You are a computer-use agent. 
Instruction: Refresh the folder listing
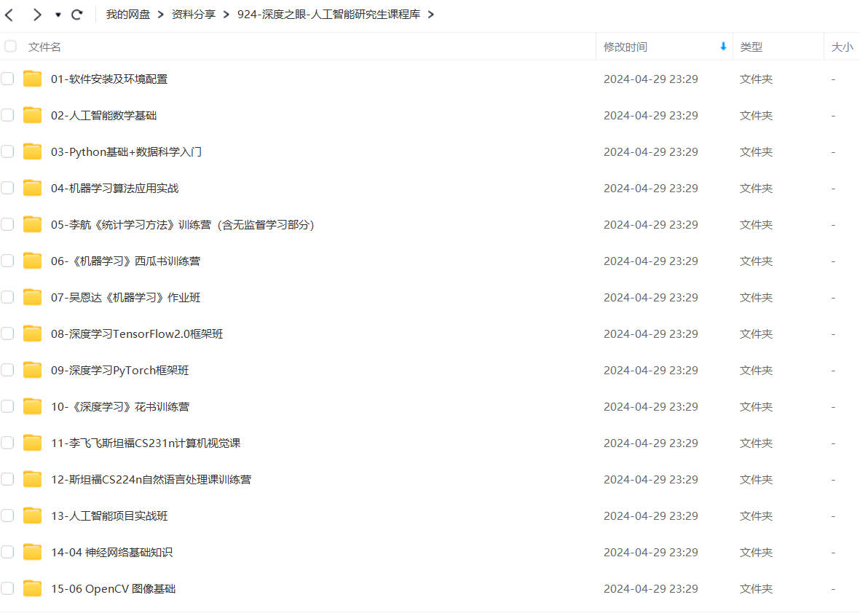click(x=77, y=15)
